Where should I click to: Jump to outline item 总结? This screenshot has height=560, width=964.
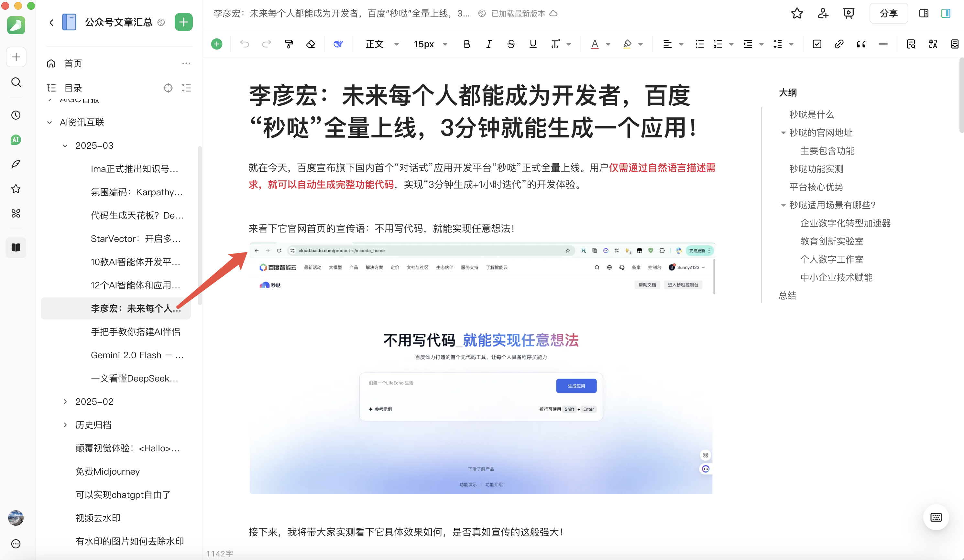(x=787, y=295)
